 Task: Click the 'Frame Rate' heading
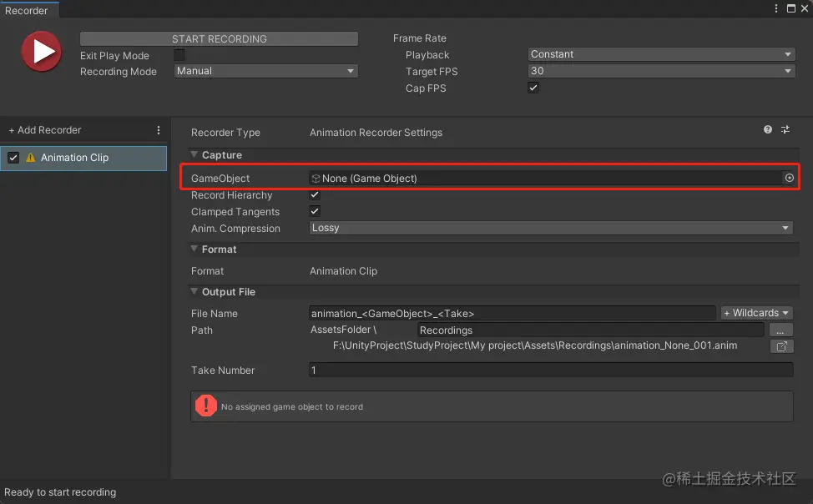pos(420,38)
